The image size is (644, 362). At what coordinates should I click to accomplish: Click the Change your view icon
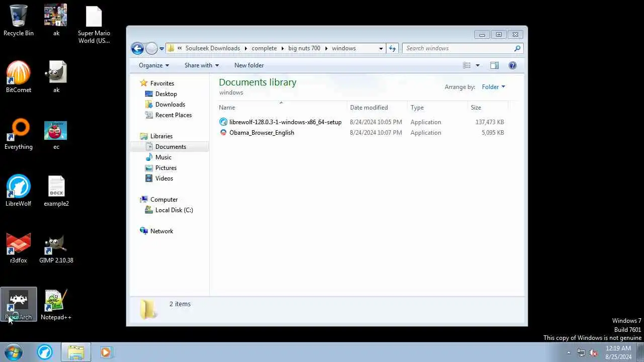(x=467, y=65)
